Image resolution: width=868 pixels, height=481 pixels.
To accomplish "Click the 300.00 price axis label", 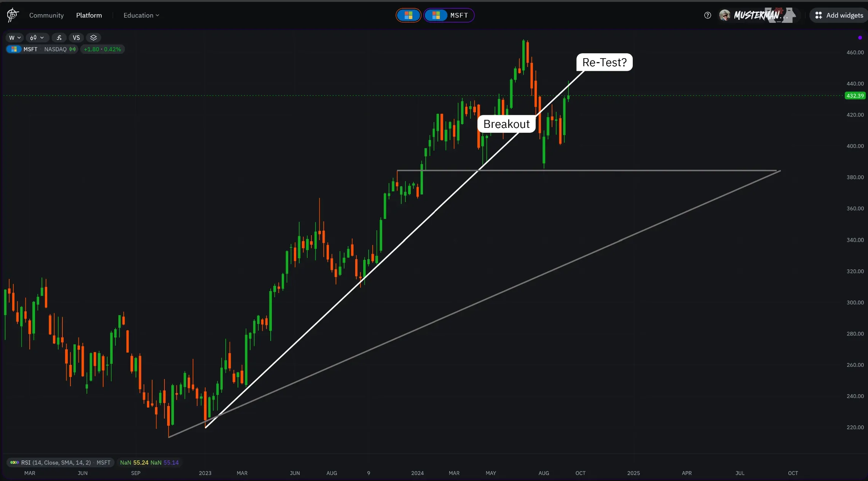I will pos(855,303).
